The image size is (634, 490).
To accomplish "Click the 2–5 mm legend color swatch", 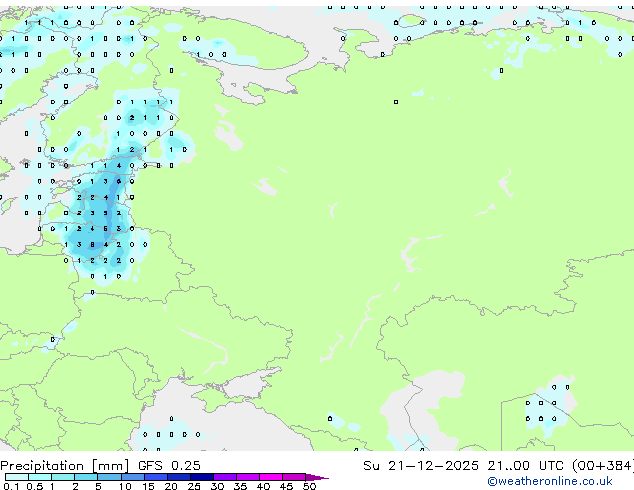I will tap(86, 477).
